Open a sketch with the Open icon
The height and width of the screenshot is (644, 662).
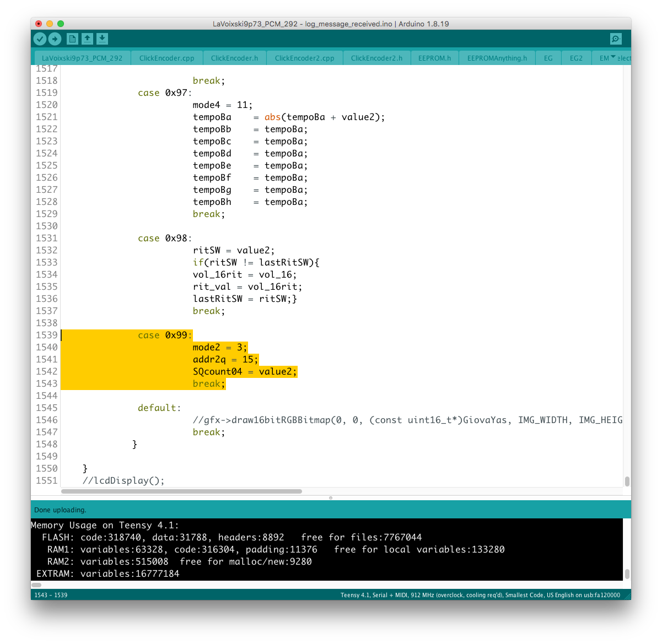tap(87, 39)
